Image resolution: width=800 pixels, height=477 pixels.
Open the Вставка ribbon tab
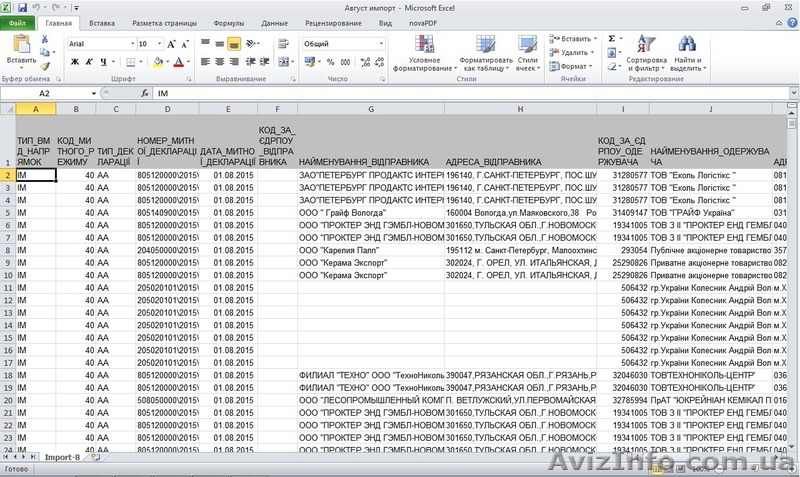(x=101, y=22)
